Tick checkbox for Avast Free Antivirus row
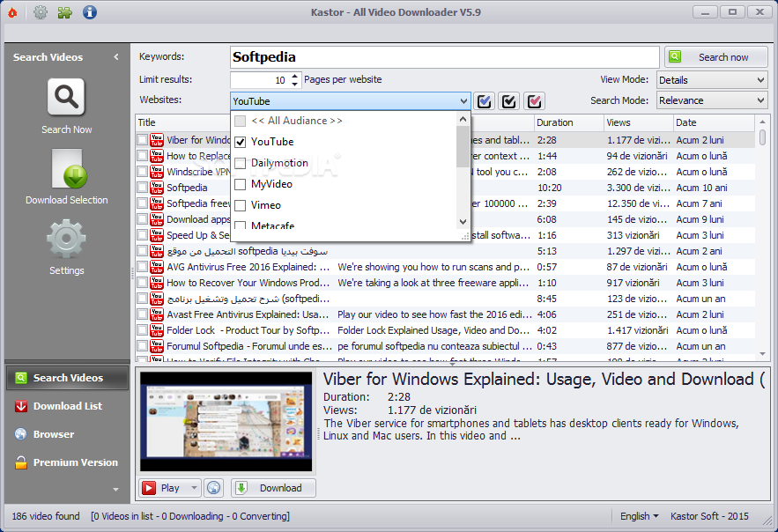Screen dimensions: 778x532 pos(143,314)
